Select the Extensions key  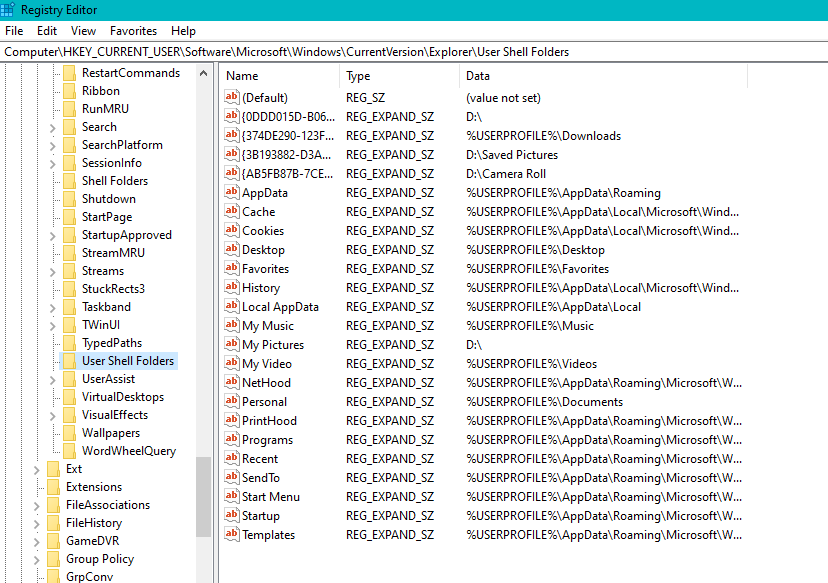(94, 486)
